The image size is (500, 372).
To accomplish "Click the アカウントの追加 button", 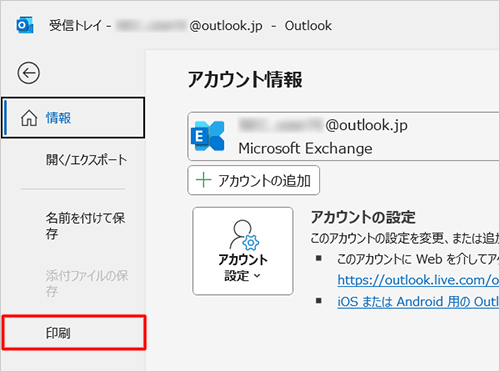I will (x=254, y=180).
